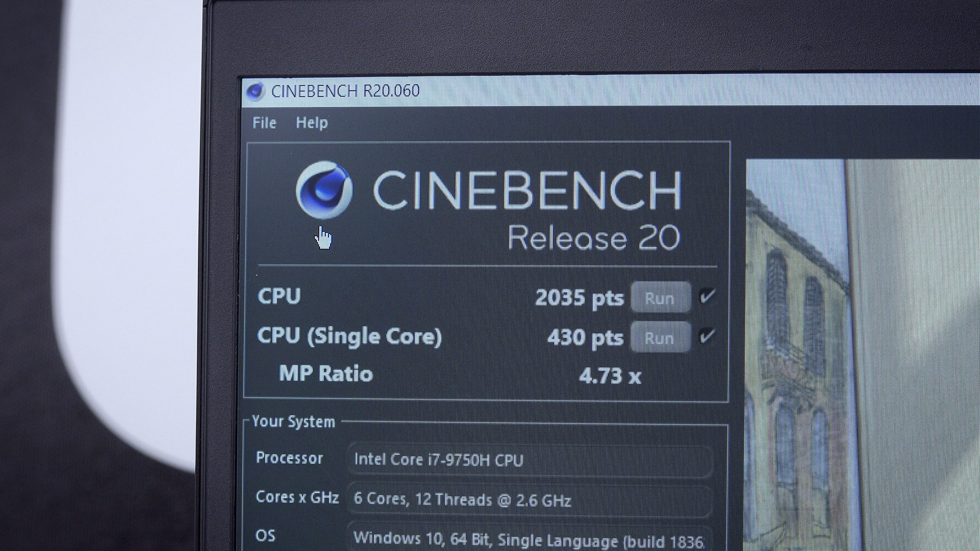
Task: Click the CINEBENCH R20.060 window title
Action: (x=346, y=91)
